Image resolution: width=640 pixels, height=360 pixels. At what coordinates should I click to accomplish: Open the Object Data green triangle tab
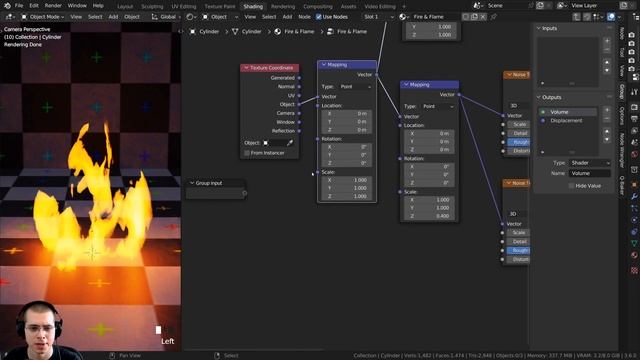click(634, 243)
